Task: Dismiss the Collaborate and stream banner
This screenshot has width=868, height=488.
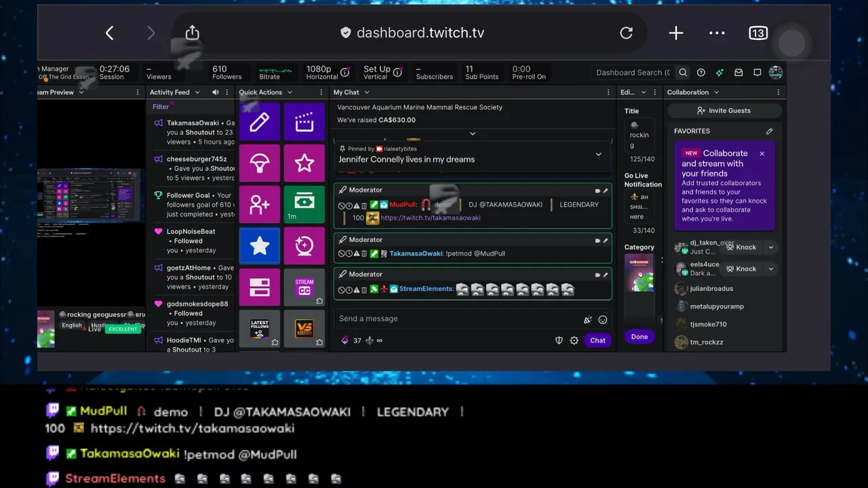Action: pos(762,154)
